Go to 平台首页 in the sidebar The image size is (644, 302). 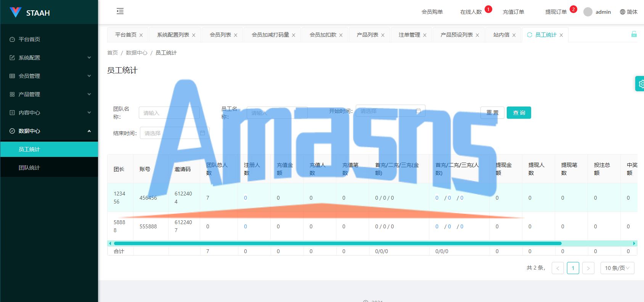(49, 39)
